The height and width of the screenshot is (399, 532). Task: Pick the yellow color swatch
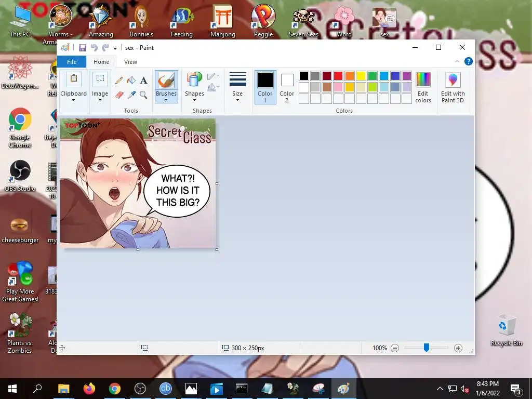point(361,76)
